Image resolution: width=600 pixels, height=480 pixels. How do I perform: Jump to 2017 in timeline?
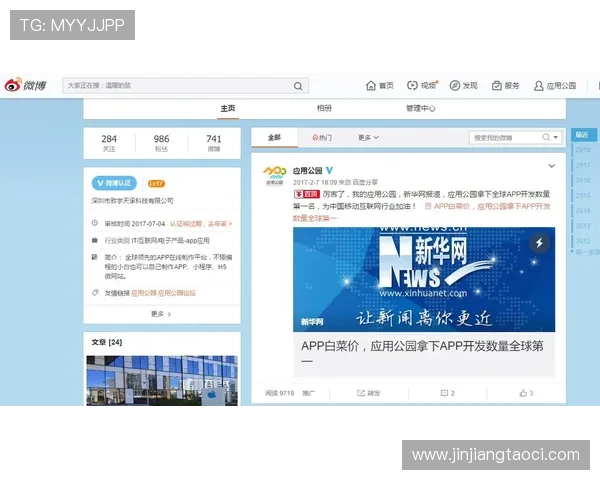pos(583,165)
